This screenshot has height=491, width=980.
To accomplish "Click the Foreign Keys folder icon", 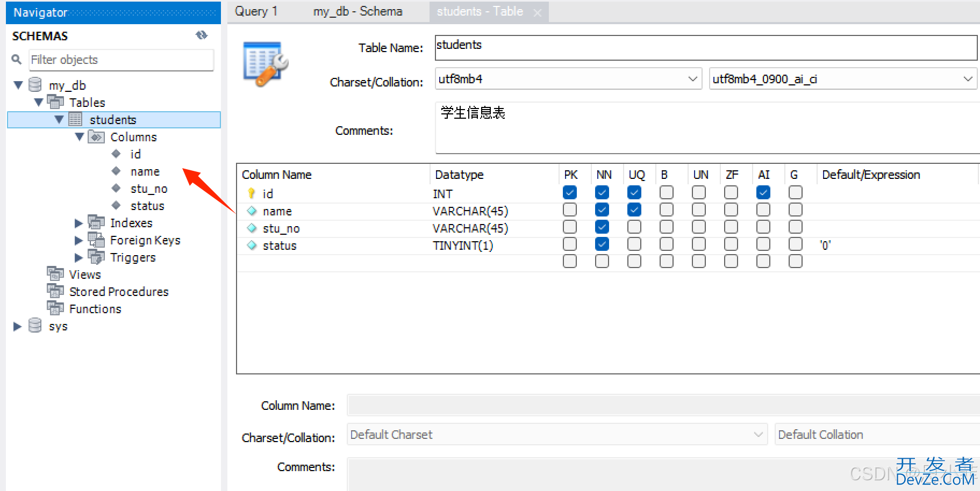I will 96,240.
